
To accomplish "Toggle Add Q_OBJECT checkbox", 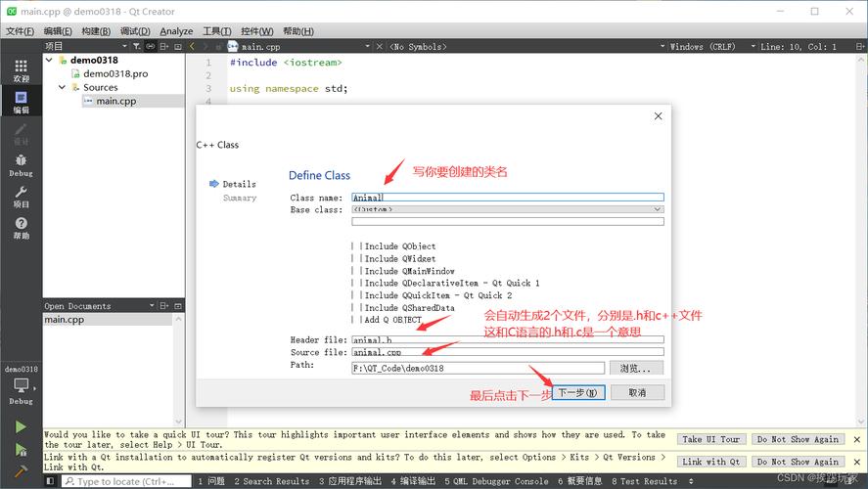I will (x=357, y=320).
